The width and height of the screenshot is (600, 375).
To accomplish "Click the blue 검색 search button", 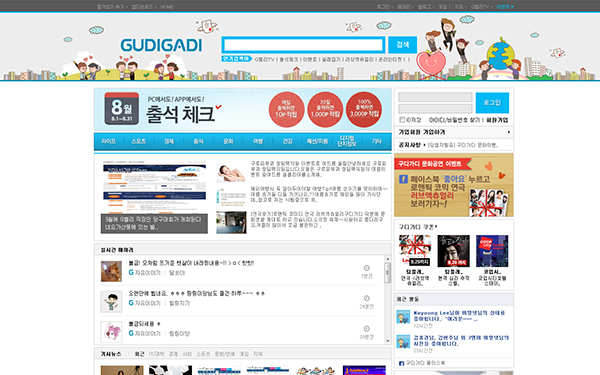I will [403, 45].
